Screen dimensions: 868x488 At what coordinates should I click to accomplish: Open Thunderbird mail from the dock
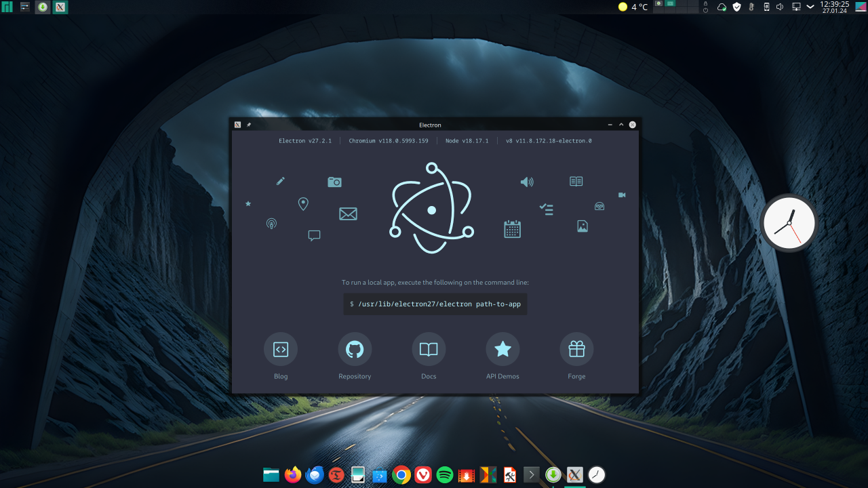click(x=315, y=475)
